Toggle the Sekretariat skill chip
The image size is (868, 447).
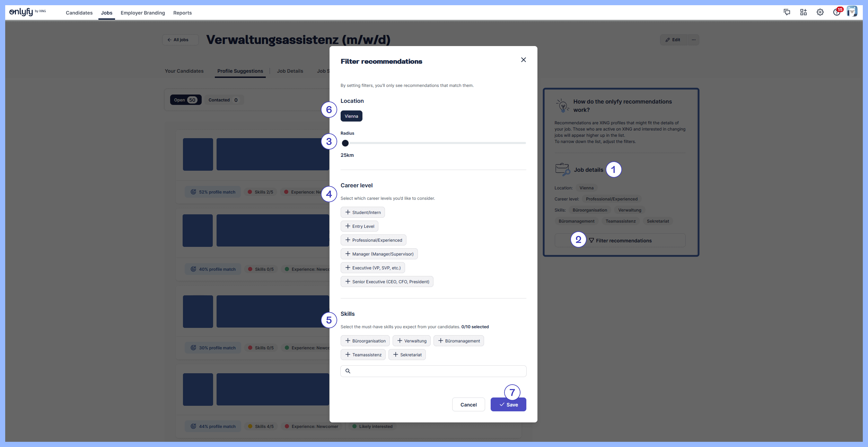tap(407, 355)
